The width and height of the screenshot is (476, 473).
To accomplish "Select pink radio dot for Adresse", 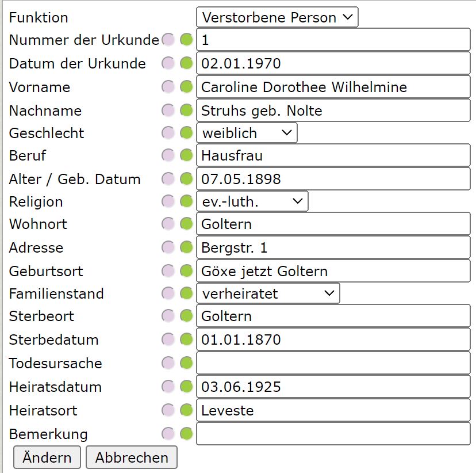I will [x=168, y=247].
